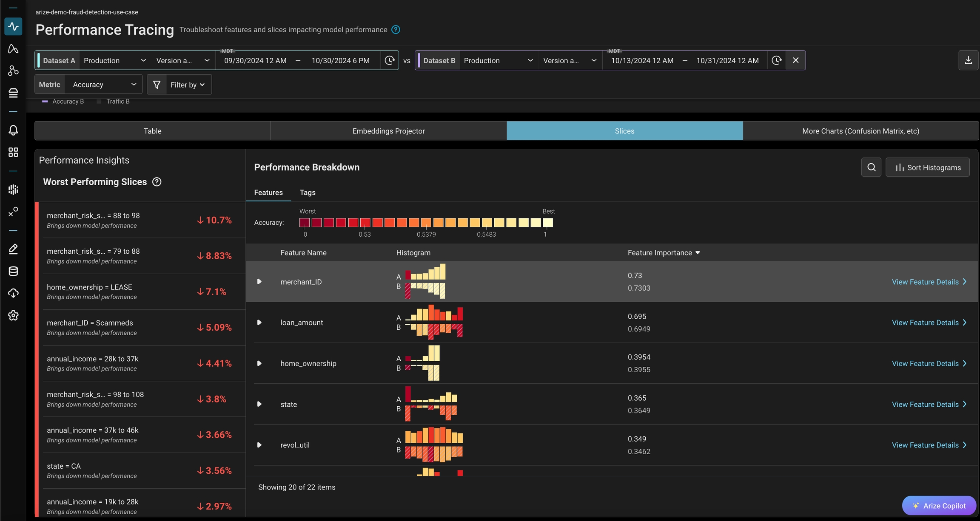Click the download icon at top right
980x521 pixels.
(968, 60)
